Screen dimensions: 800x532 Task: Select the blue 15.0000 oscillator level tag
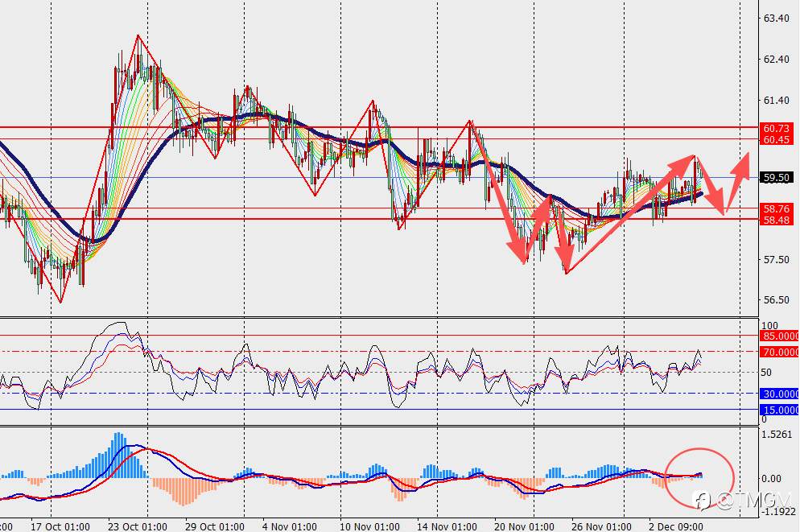pos(780,410)
